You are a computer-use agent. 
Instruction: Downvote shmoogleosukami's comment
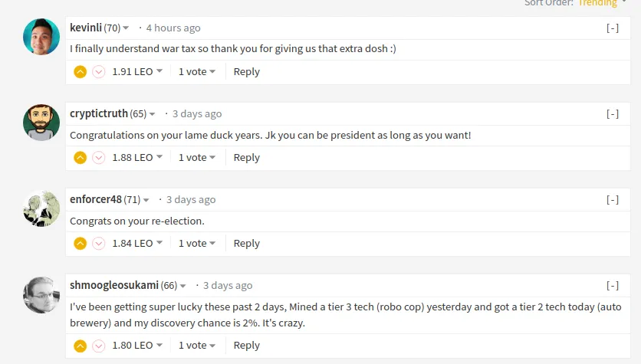[98, 346]
